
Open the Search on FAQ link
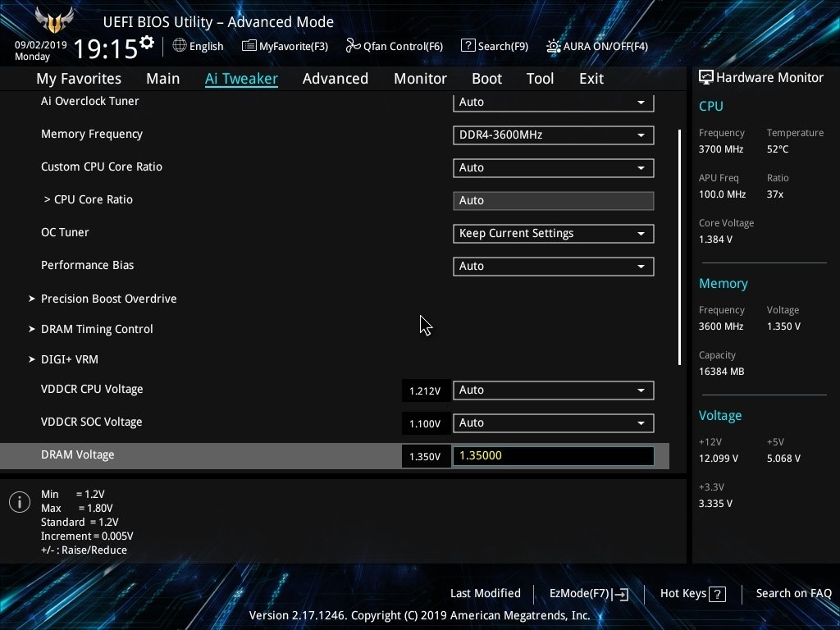pyautogui.click(x=793, y=594)
